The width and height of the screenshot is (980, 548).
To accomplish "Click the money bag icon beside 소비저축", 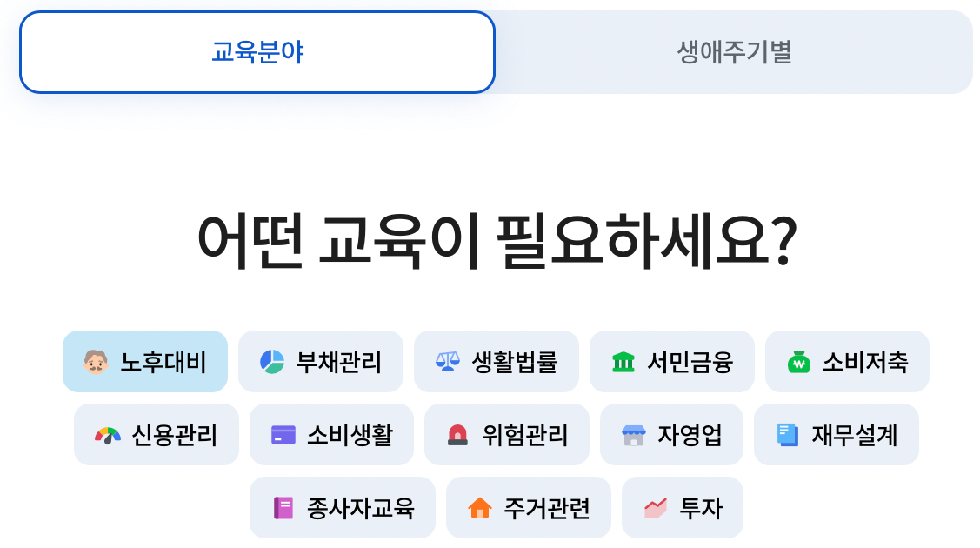I will pos(801,362).
